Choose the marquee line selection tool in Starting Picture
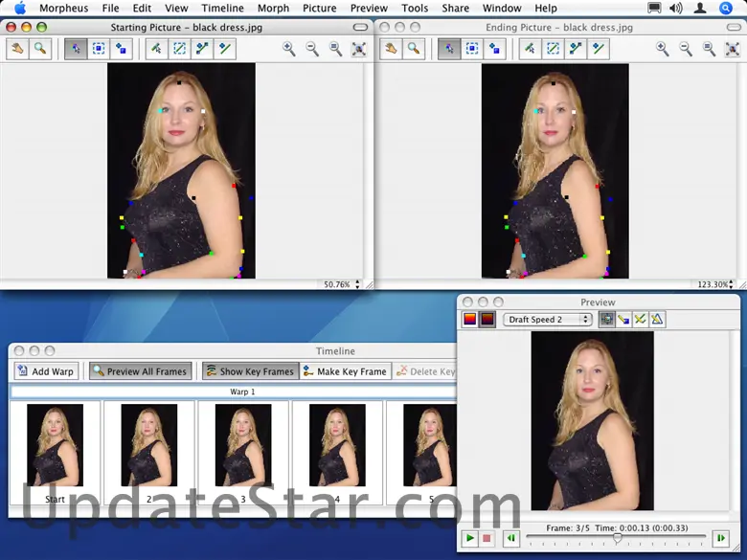 pos(179,49)
